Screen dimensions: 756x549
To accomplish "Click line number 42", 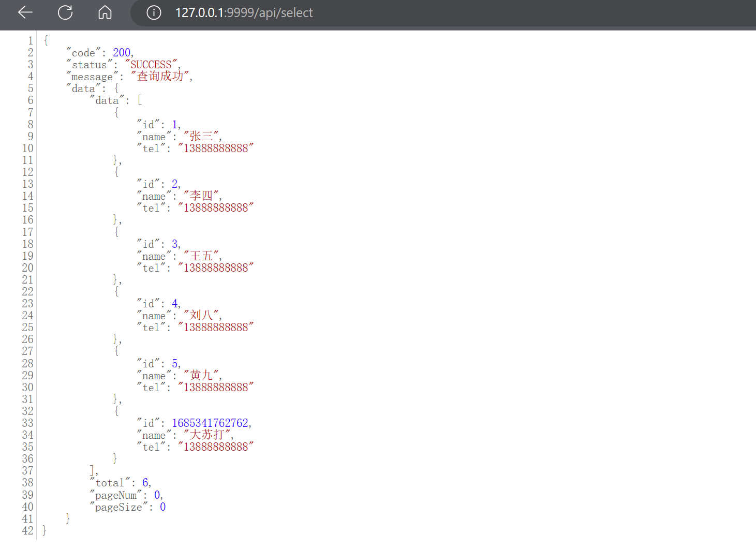I will 27,531.
